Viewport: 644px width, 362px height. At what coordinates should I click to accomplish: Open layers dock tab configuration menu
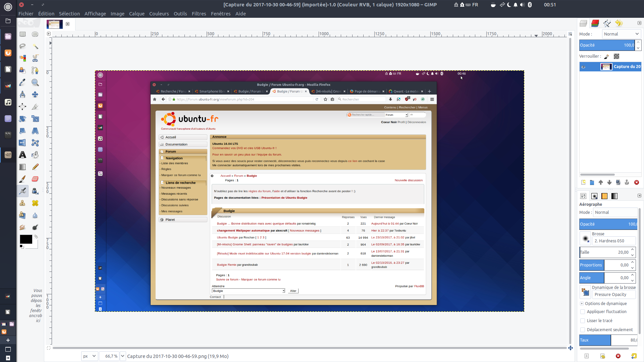[x=639, y=23]
